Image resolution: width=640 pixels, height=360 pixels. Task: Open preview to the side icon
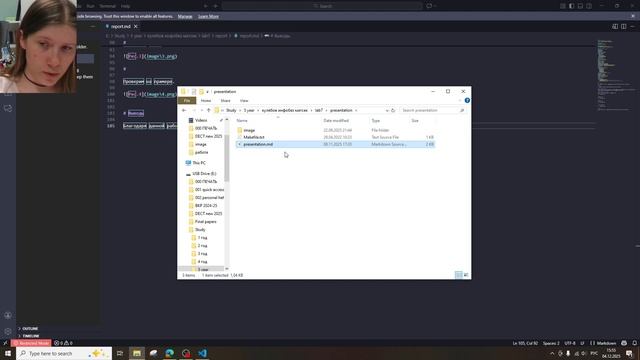point(615,27)
